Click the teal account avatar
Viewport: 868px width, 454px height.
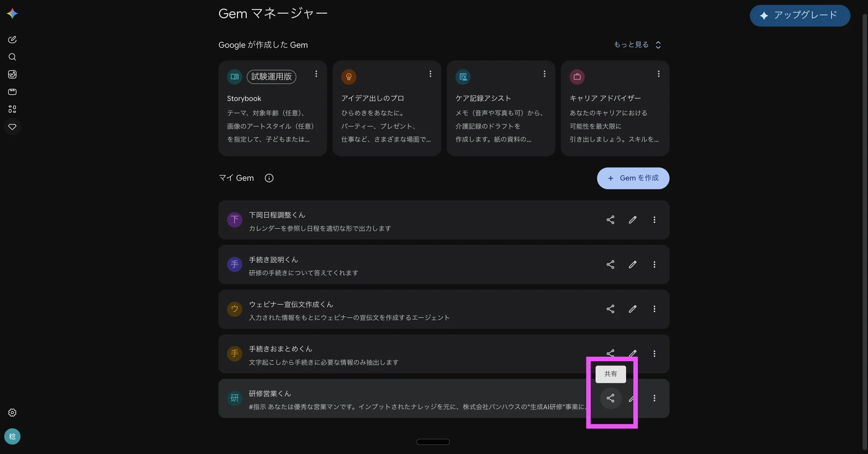[12, 437]
